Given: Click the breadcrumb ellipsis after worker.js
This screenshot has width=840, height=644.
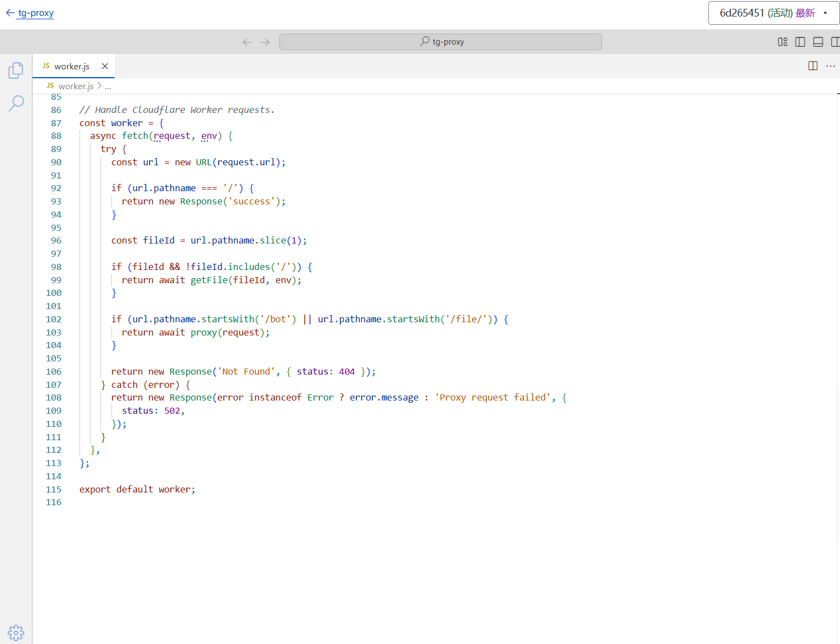Looking at the screenshot, I should pos(108,86).
